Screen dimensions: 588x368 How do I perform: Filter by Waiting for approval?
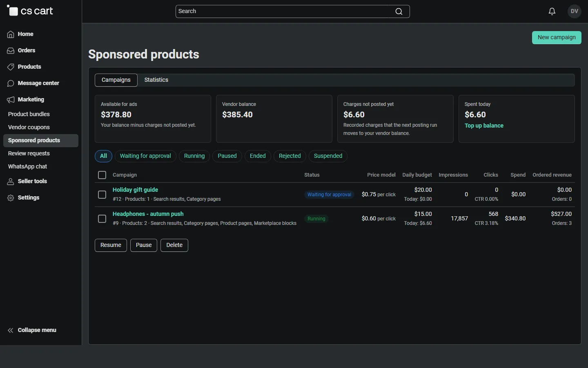(x=145, y=156)
